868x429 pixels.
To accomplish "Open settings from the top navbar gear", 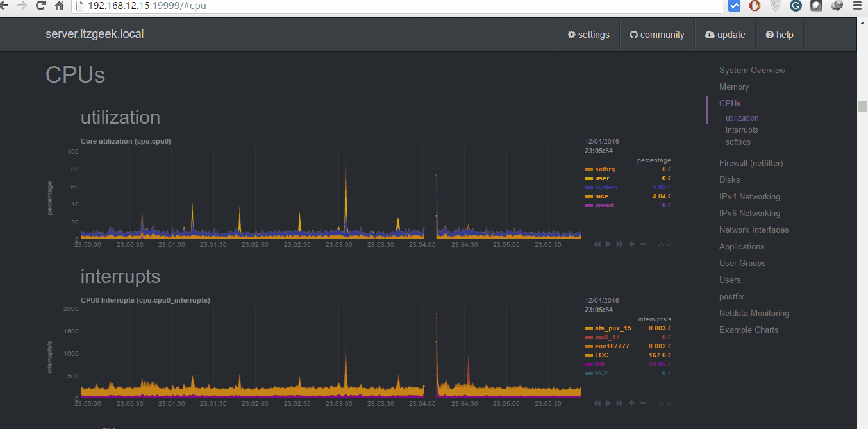I will pos(588,35).
